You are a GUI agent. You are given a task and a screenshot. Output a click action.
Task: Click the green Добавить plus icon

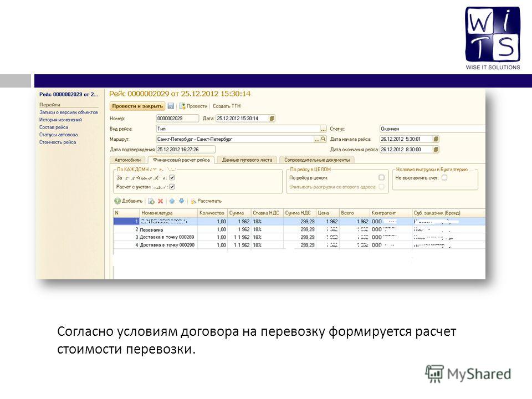pyautogui.click(x=117, y=201)
